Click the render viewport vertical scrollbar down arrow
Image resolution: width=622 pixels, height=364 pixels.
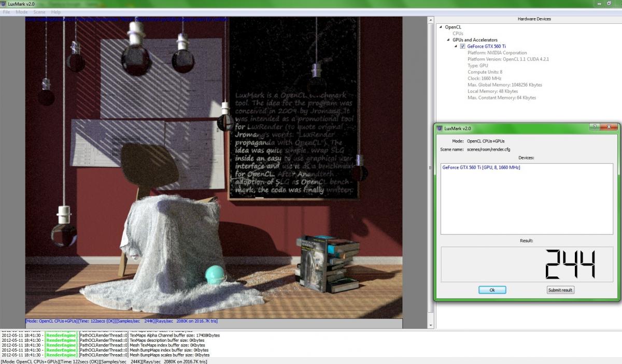point(430,325)
